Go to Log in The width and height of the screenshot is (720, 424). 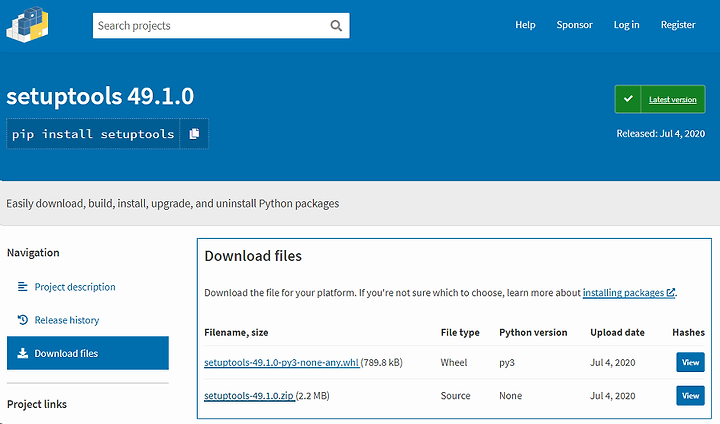626,25
